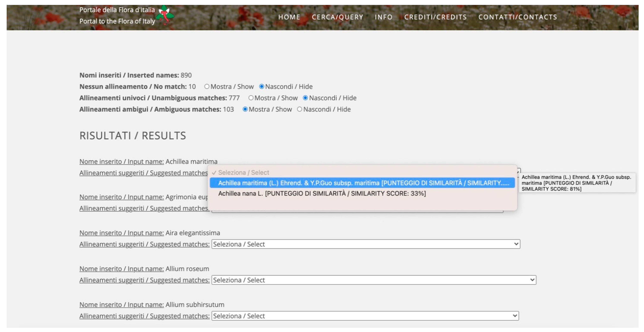Open Allium subhirsutum suggested matches dropdown
The height and width of the screenshot is (332, 644).
coord(365,316)
